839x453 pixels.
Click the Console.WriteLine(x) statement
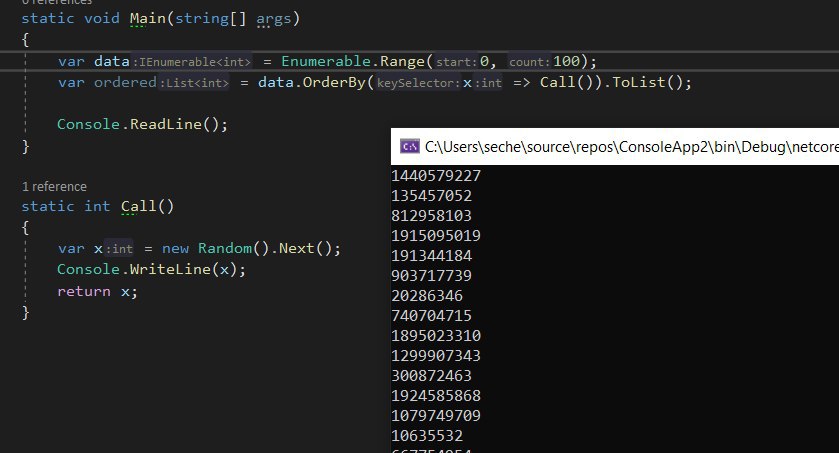coord(151,270)
